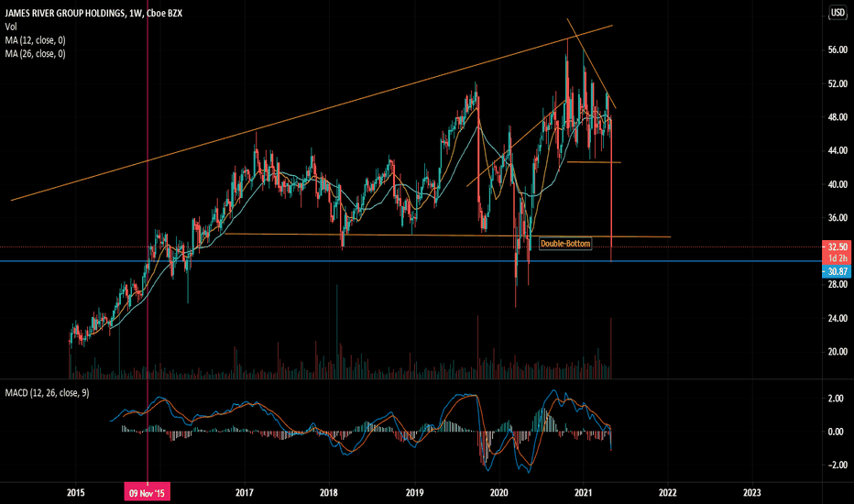Click the 2015 time axis label

(76, 493)
